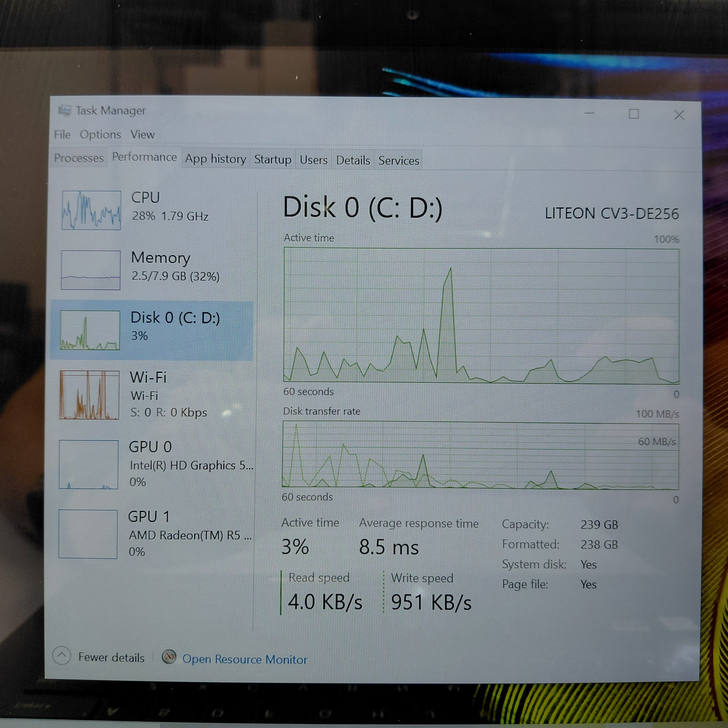Viewport: 728px width, 728px height.
Task: Go to the Startup tab
Action: (272, 159)
